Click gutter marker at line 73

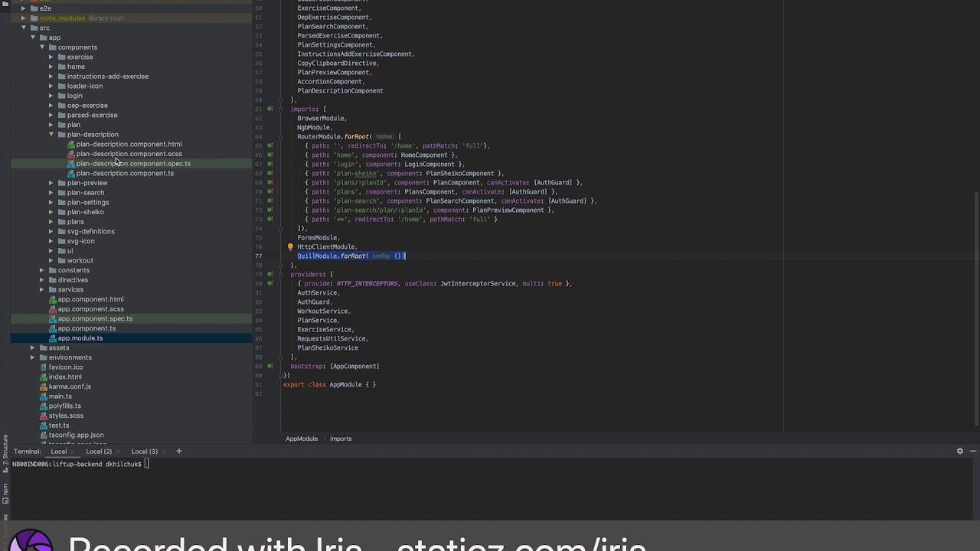click(x=269, y=219)
